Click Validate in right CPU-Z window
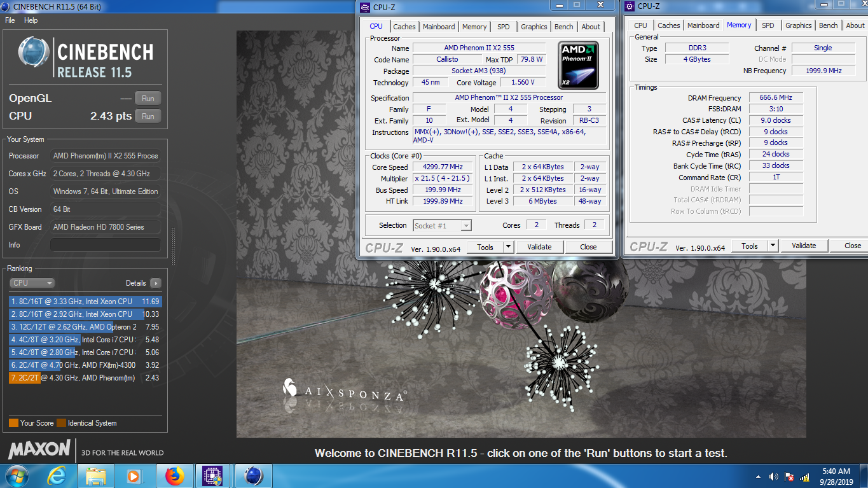This screenshot has height=488, width=868. (x=804, y=246)
